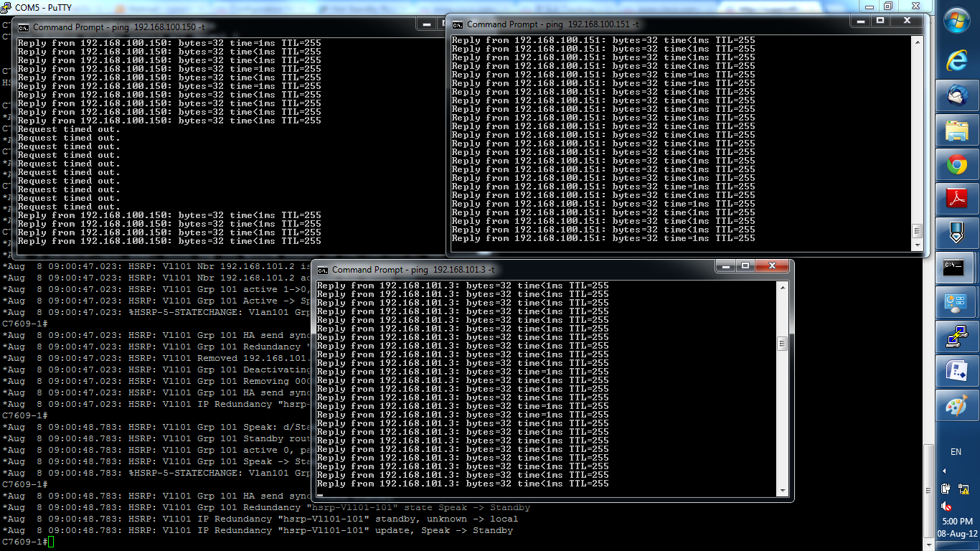980x551 pixels.
Task: Open Windows Explorer folder icon in taskbar
Action: click(x=957, y=131)
